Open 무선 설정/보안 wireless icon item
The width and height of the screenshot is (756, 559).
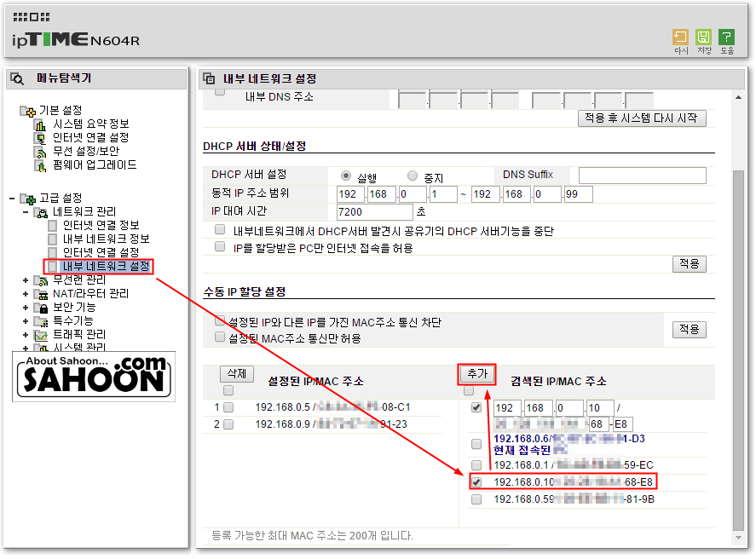(41, 152)
